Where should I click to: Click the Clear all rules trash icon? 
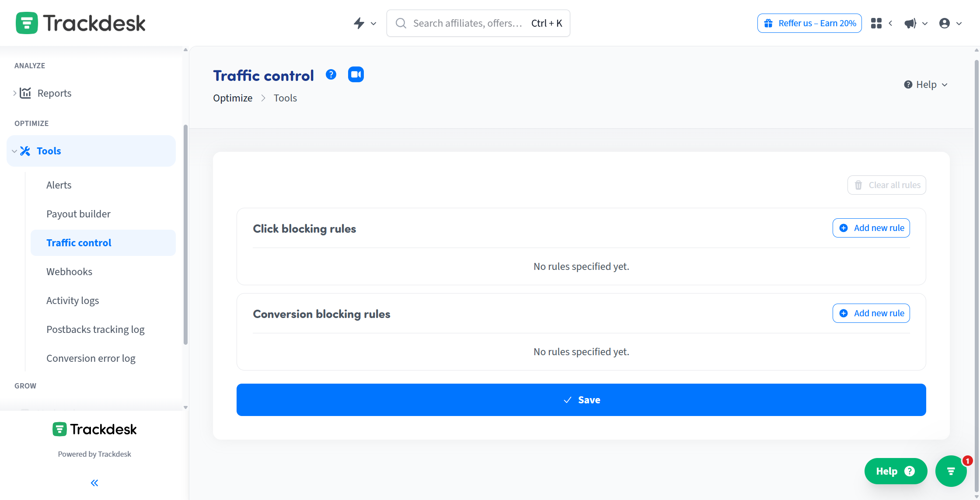858,185
